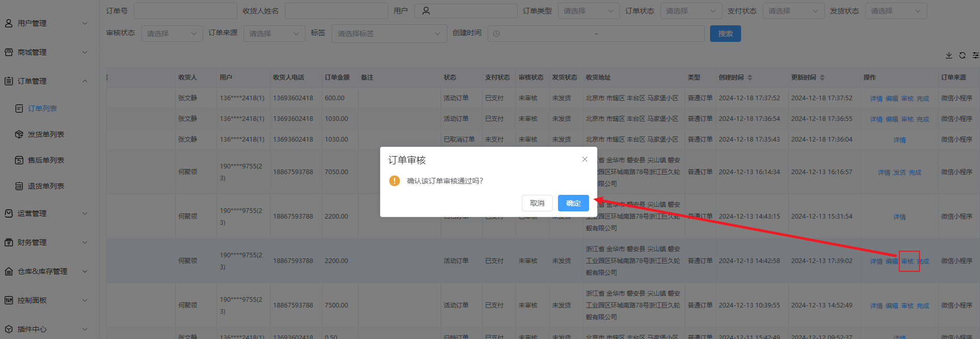Click the 插件中心 sidebar icon

pyautogui.click(x=9, y=329)
